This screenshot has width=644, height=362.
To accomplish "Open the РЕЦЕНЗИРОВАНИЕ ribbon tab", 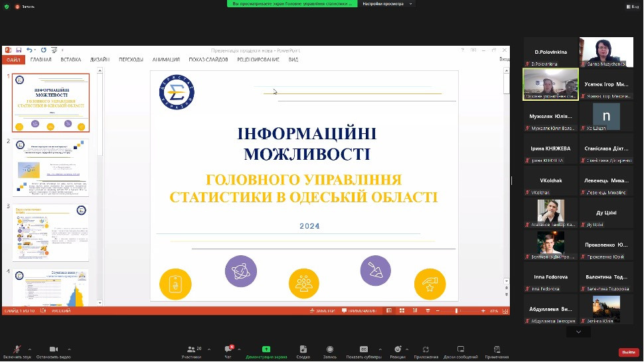I will 258,60.
